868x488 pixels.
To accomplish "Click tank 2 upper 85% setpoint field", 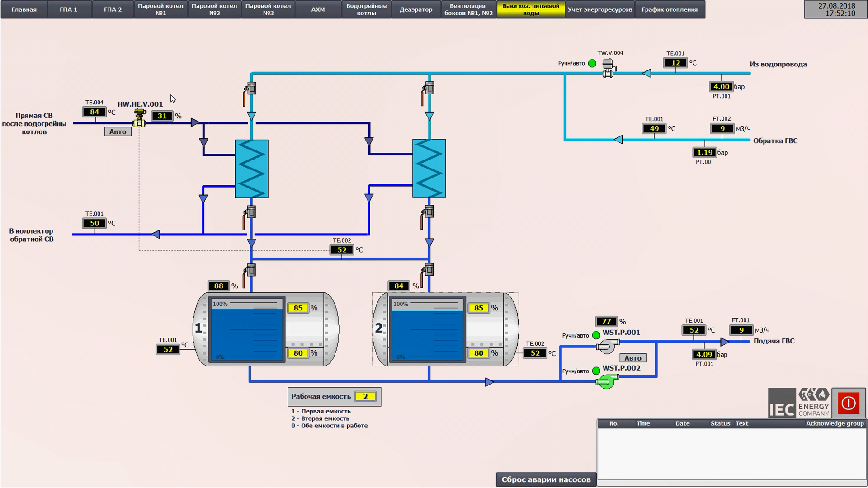I will coord(479,308).
